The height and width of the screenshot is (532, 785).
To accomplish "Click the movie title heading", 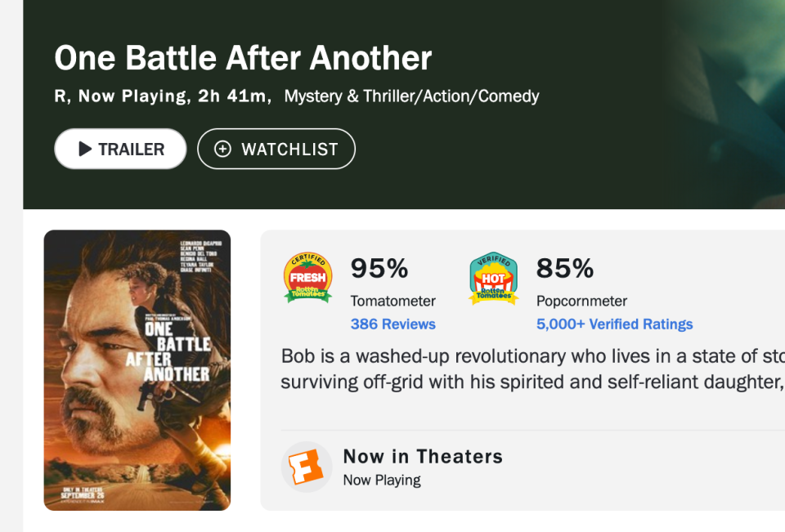I will (243, 59).
